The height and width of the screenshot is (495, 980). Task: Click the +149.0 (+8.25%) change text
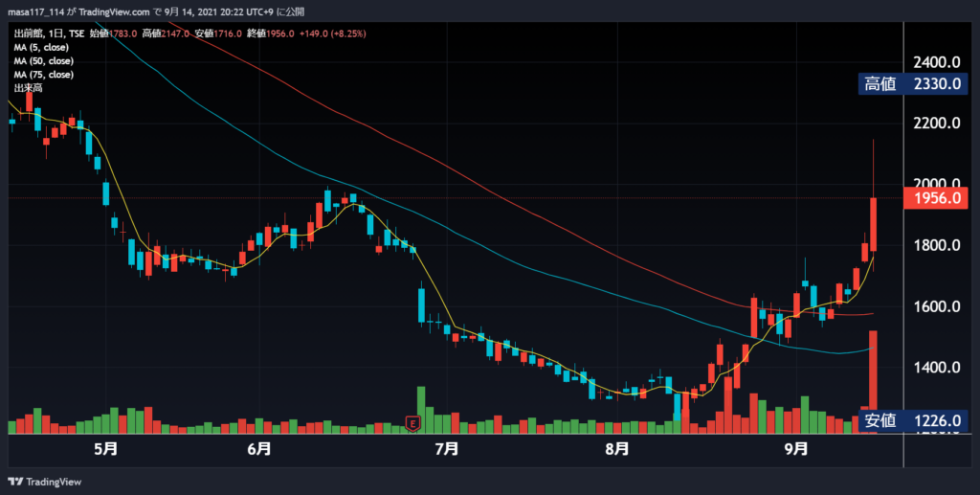[x=332, y=34]
